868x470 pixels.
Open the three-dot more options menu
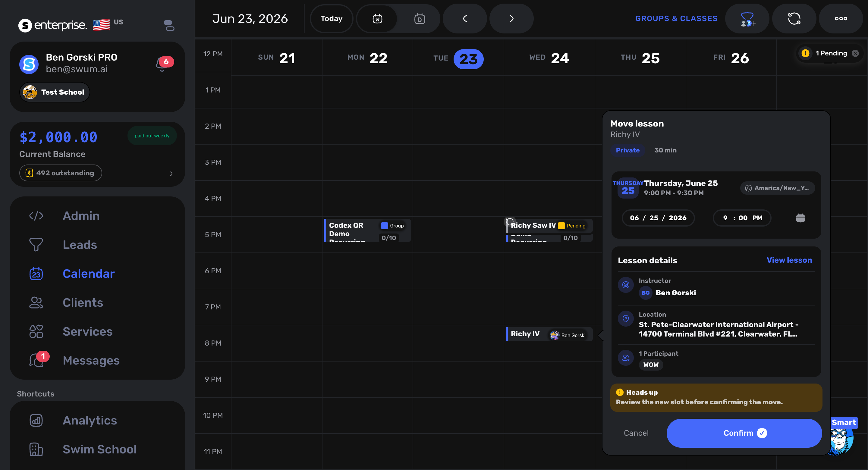point(841,19)
